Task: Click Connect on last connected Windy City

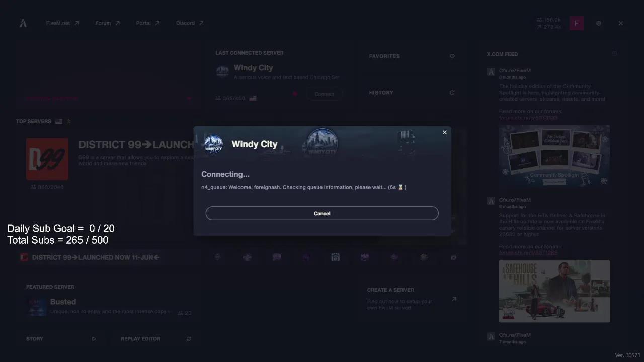Action: tap(324, 94)
